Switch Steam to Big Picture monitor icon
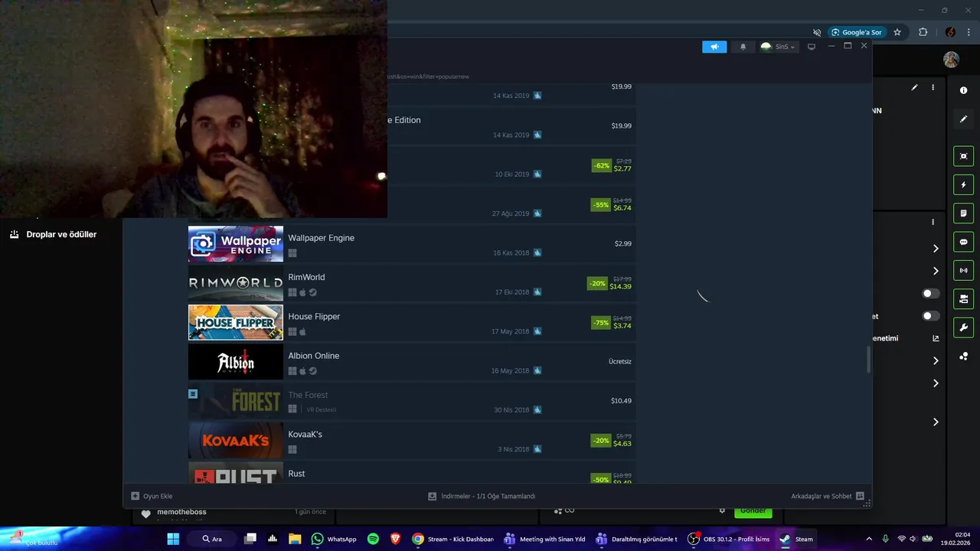Image resolution: width=980 pixels, height=551 pixels. tap(812, 47)
